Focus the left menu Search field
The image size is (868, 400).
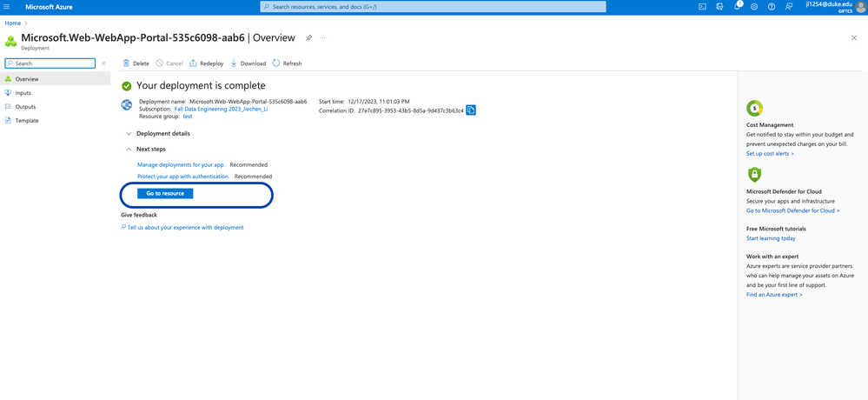[50, 63]
